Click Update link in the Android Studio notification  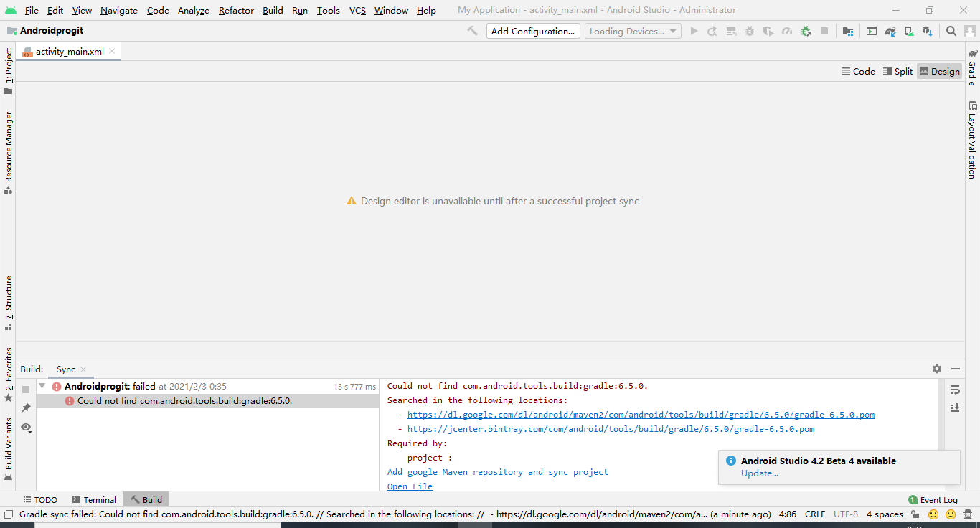760,473
